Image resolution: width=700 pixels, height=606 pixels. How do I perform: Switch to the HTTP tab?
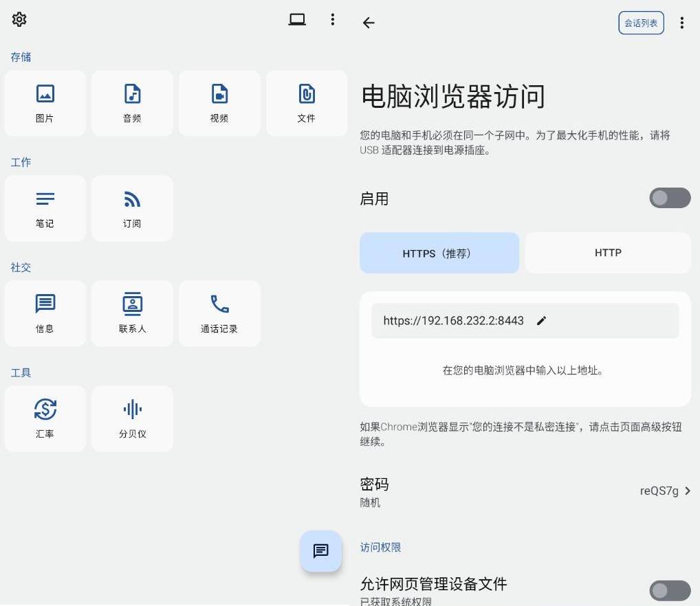[x=608, y=252]
